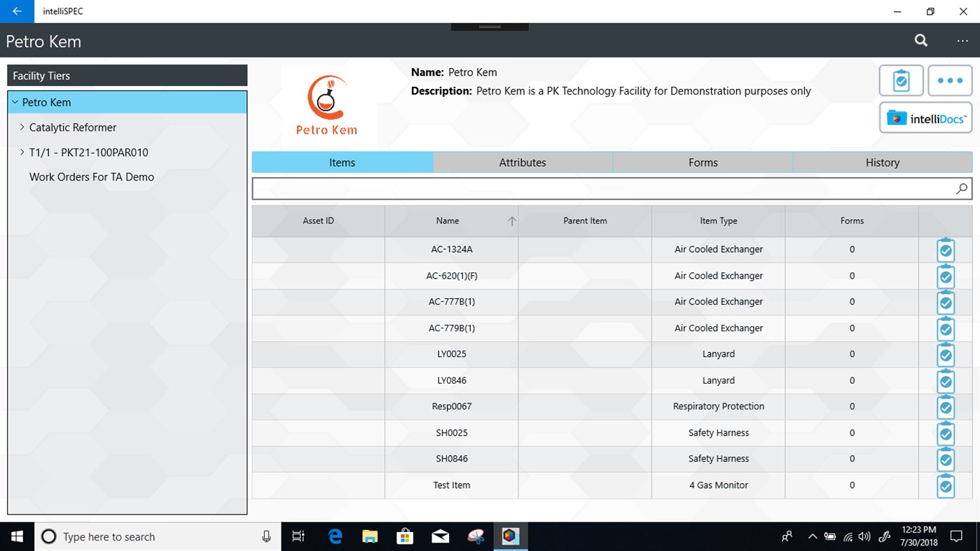
Task: Open the Action Center from the taskbar
Action: (x=957, y=536)
